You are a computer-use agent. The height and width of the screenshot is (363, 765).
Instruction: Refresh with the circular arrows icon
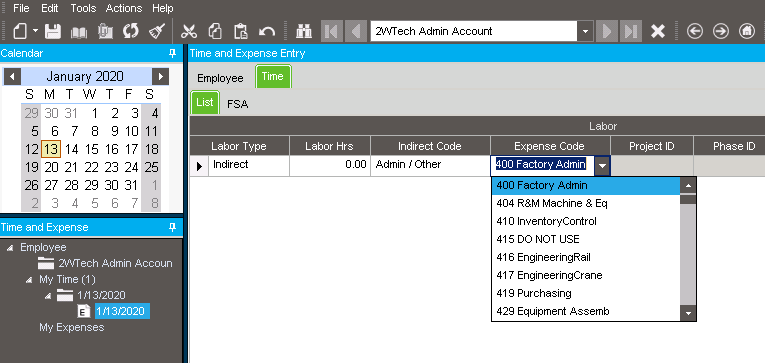point(130,32)
